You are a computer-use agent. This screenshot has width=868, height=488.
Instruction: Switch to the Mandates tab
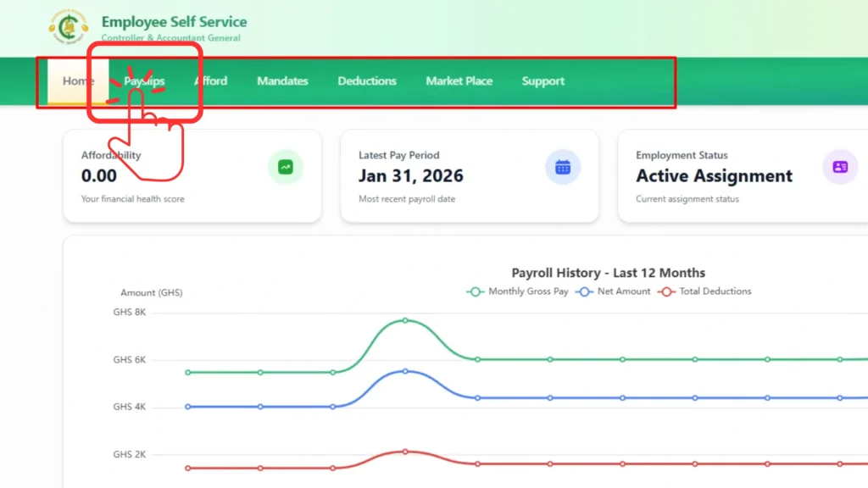pyautogui.click(x=282, y=81)
